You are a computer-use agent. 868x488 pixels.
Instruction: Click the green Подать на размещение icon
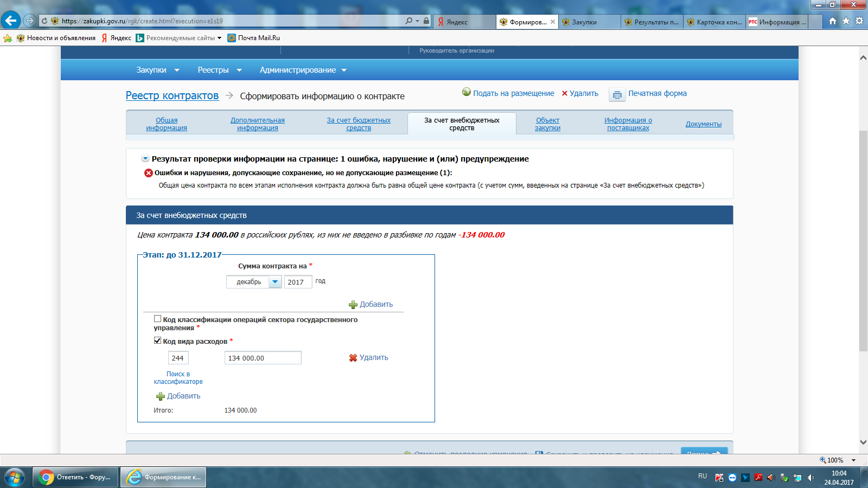click(x=467, y=92)
